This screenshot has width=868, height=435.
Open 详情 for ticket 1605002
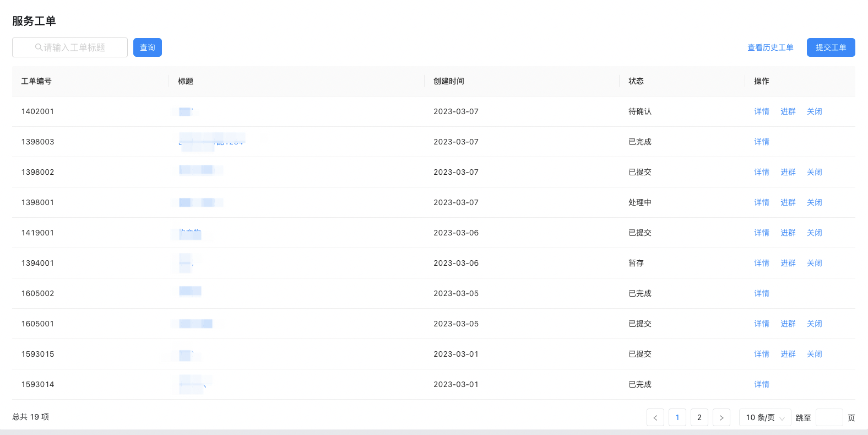tap(762, 293)
